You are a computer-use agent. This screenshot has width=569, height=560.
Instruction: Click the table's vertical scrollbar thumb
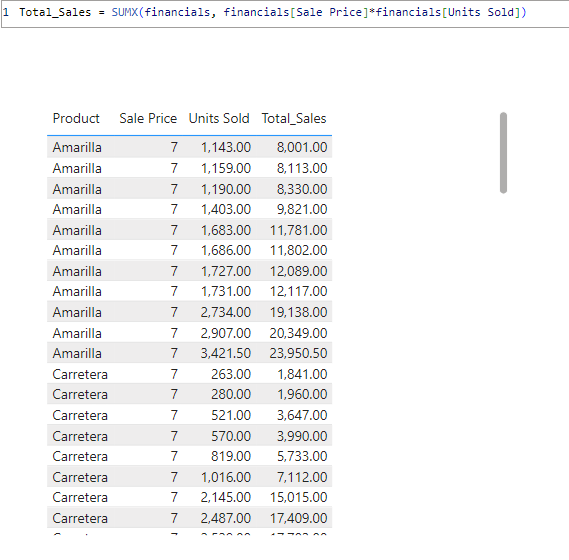[503, 153]
